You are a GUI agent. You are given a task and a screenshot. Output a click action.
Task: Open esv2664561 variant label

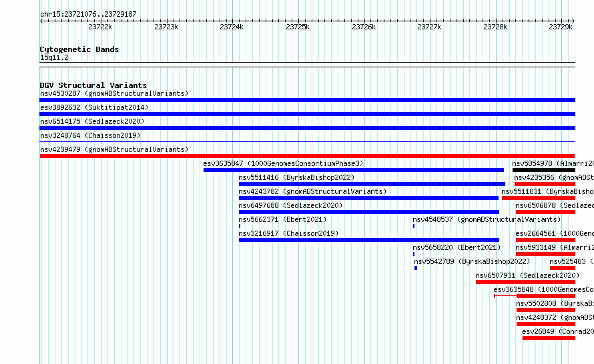(555, 233)
